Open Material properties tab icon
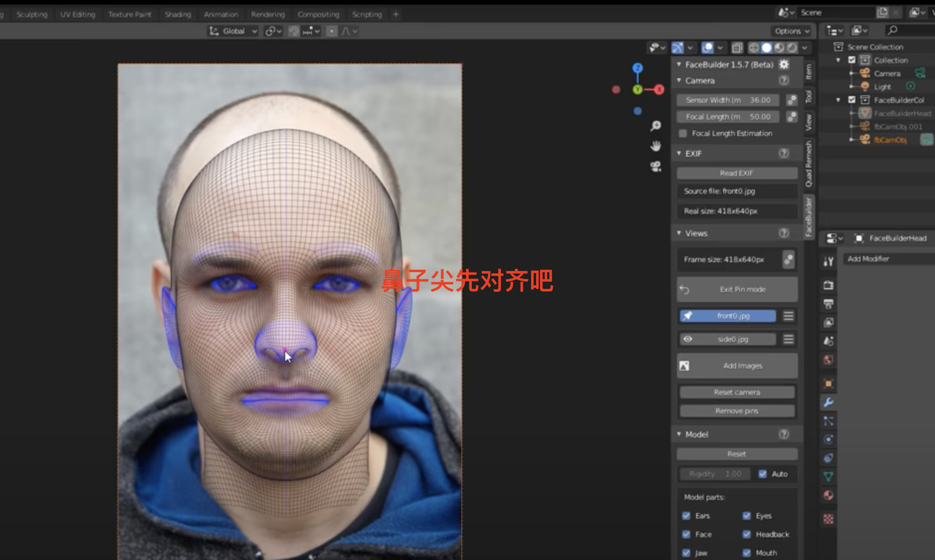 pyautogui.click(x=828, y=495)
